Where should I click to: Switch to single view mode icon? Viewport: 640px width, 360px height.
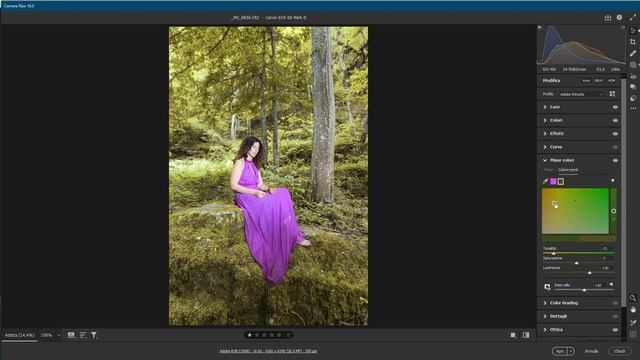tap(513, 335)
